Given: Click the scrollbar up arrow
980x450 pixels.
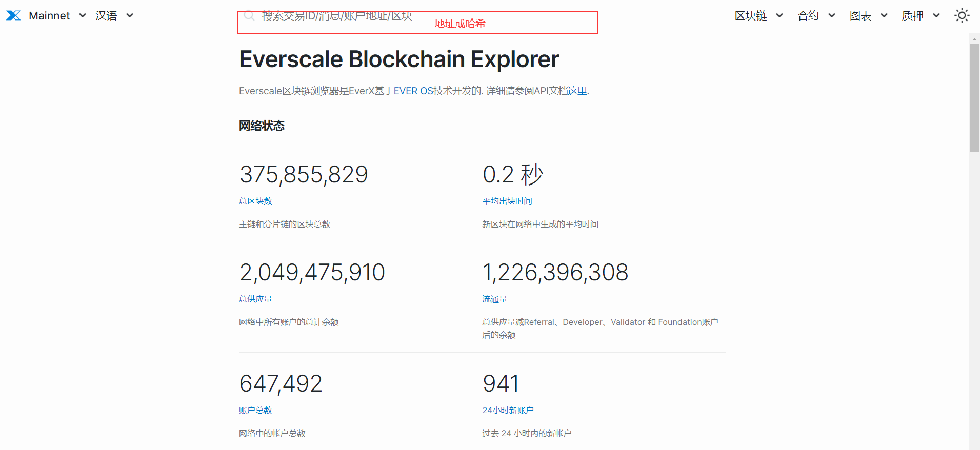Looking at the screenshot, I should [x=974, y=39].
